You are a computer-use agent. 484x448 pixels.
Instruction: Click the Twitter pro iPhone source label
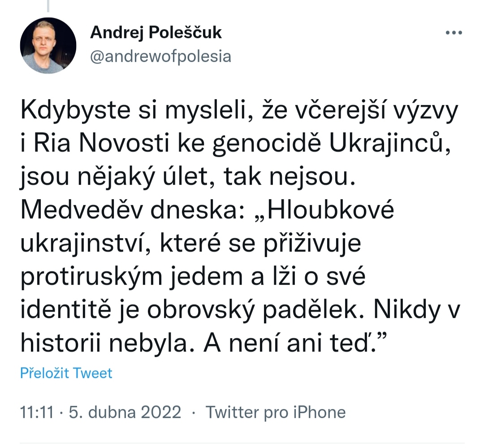[275, 412]
